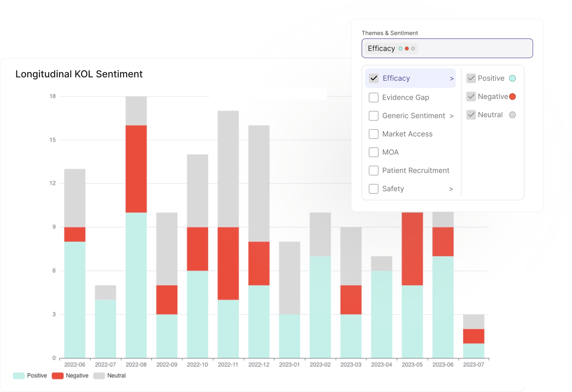Click the red circle beside Negative
The height and width of the screenshot is (392, 572).
(x=512, y=96)
